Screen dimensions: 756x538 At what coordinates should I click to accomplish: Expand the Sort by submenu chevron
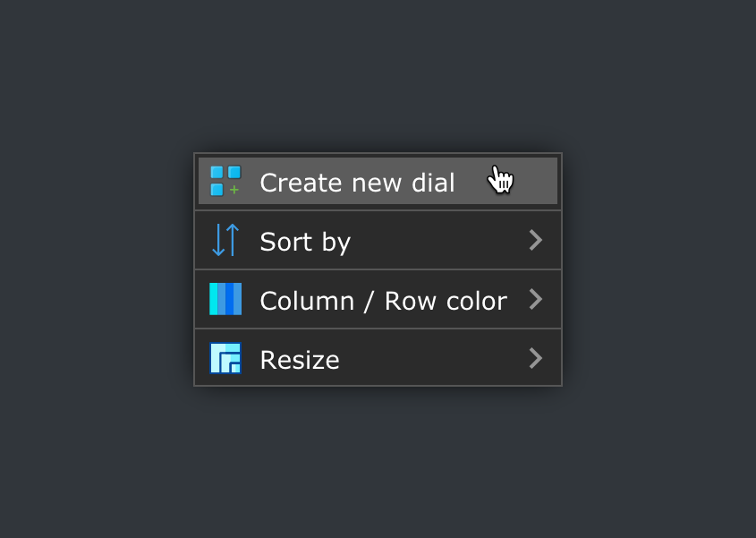point(535,240)
